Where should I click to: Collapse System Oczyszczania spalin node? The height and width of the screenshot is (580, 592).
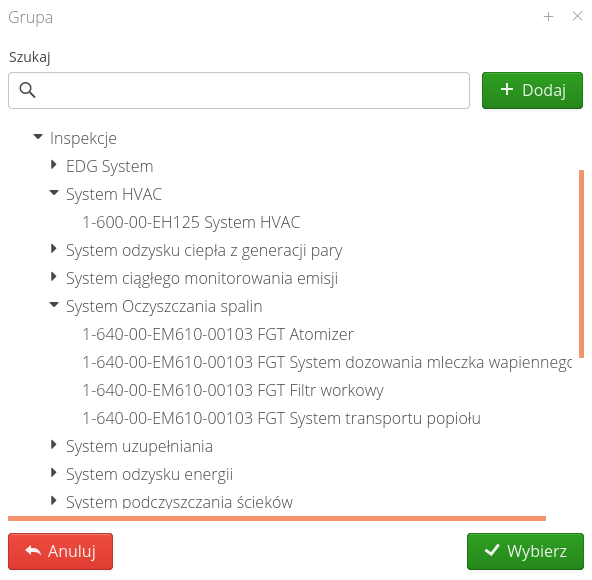point(54,304)
